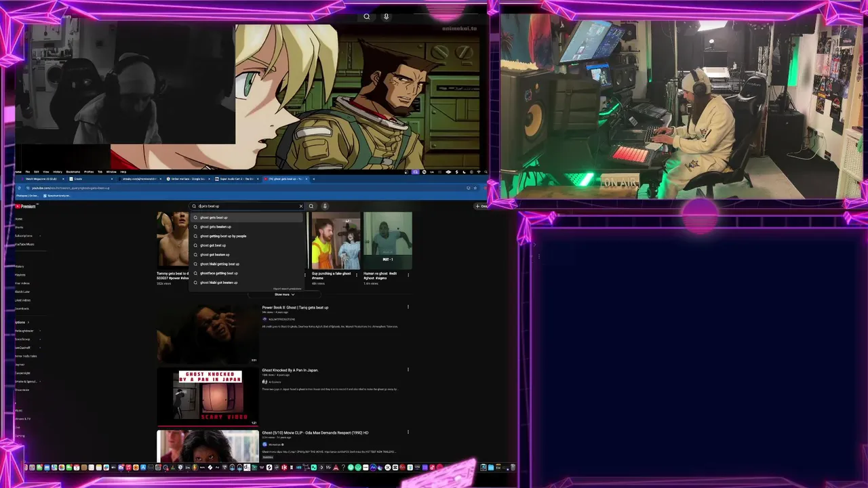This screenshot has width=868, height=488.
Task: Go to Home in YouTube sidebar
Action: point(18,219)
